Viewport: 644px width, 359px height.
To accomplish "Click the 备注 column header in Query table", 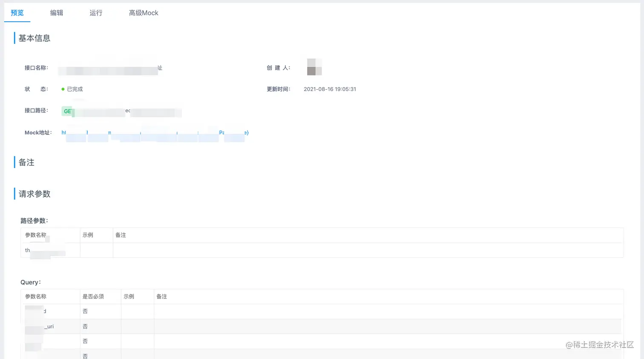I will [x=161, y=296].
